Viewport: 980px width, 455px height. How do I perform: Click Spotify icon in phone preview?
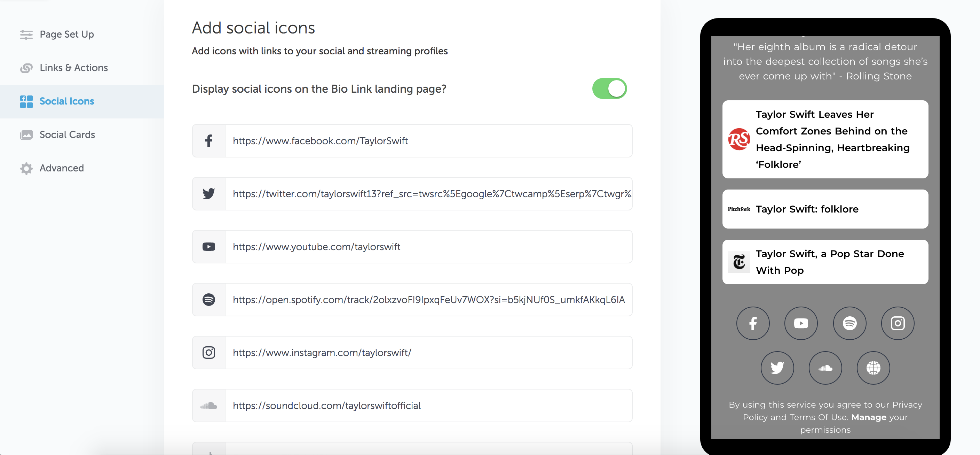[849, 323]
